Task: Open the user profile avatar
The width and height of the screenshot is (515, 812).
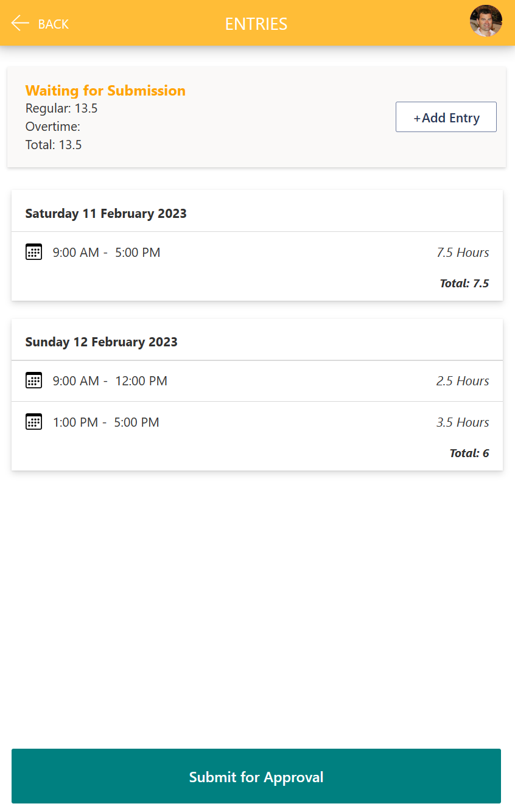Action: coord(486,21)
